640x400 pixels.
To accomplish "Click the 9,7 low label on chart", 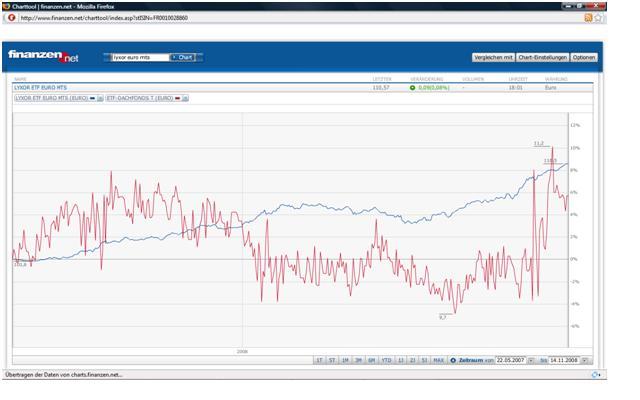I will (x=442, y=317).
